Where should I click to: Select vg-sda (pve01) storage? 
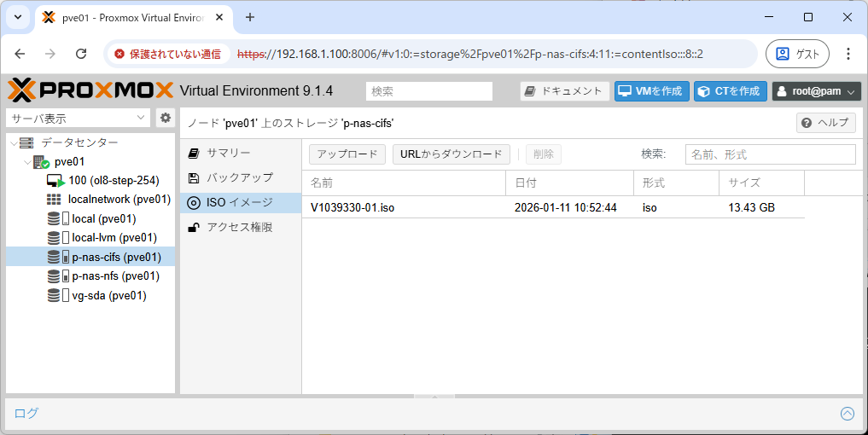[x=109, y=295]
